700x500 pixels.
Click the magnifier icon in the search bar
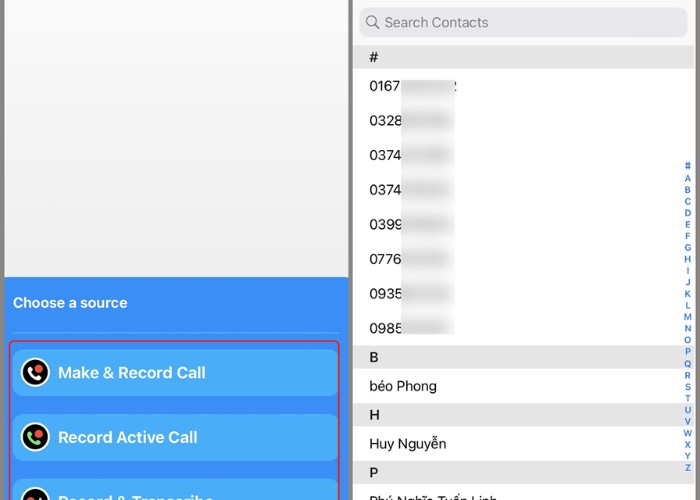[x=372, y=22]
